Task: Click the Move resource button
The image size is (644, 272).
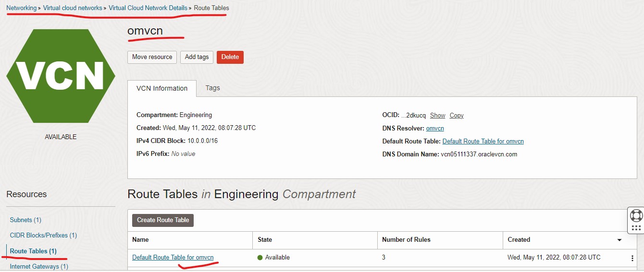Action: (x=152, y=57)
